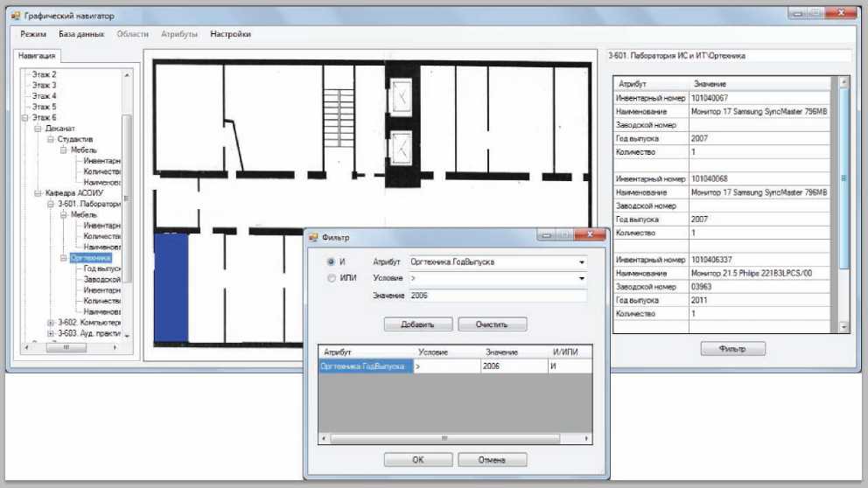The image size is (868, 488).
Task: Open the Атрибут dropdown in the filter dialog
Action: [x=582, y=261]
